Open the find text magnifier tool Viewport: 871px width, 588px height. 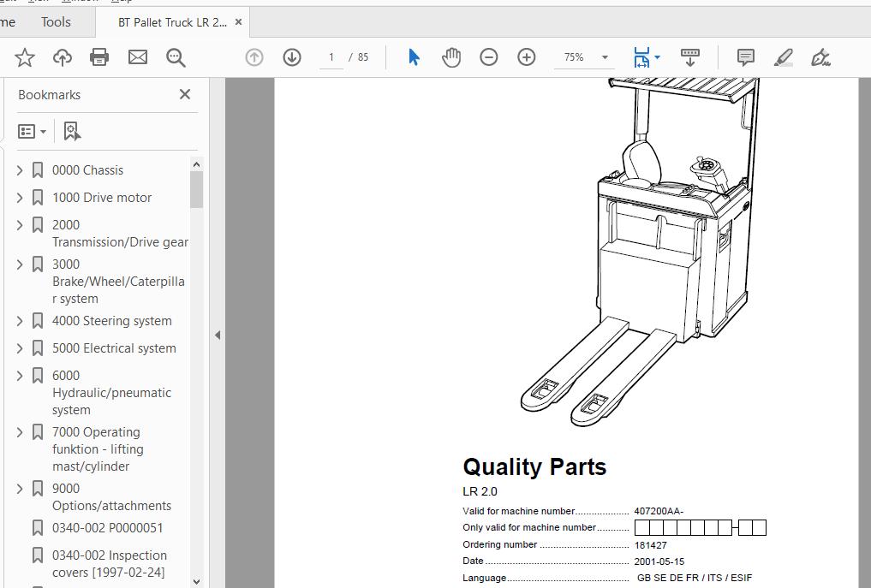click(x=176, y=57)
